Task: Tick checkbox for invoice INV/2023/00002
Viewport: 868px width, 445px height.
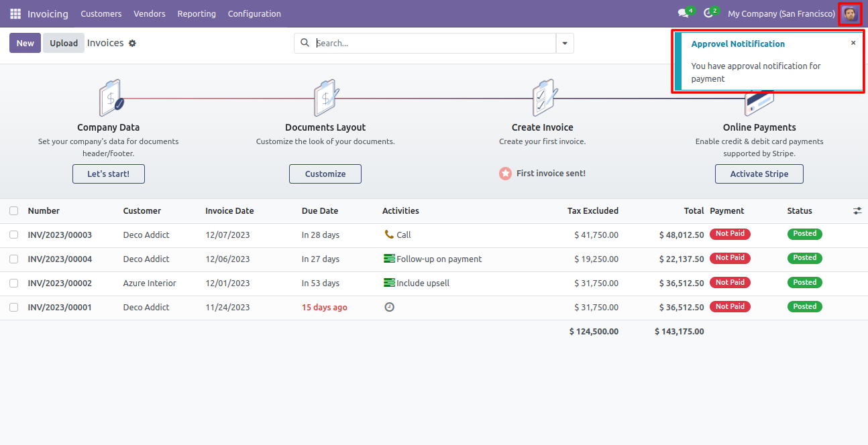Action: pos(14,283)
